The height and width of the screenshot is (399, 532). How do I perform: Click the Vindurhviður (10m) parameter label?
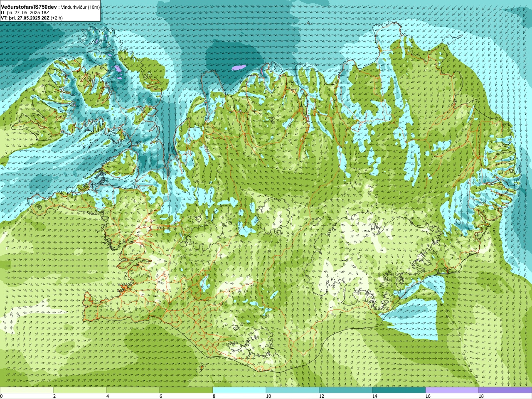(x=81, y=7)
